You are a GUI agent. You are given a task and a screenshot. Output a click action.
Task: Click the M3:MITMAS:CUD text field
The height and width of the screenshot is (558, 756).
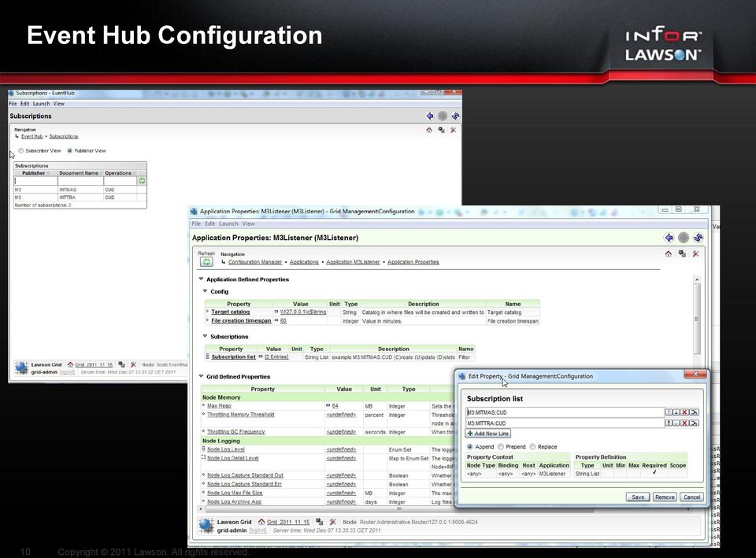click(565, 412)
